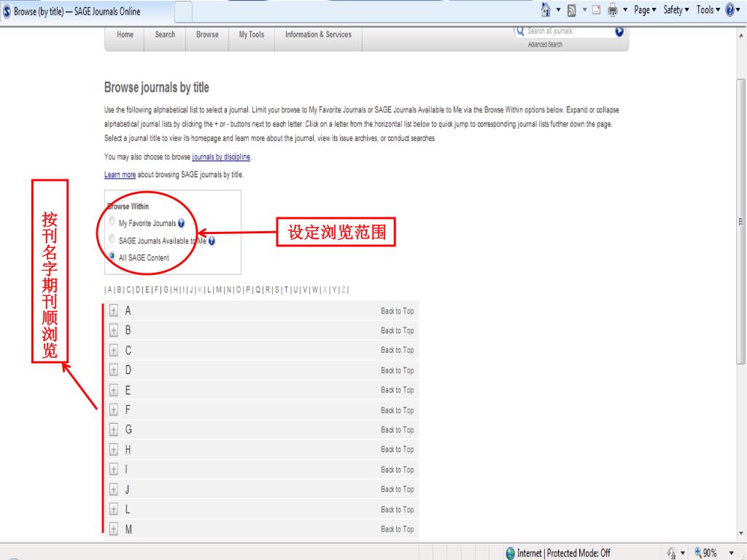Click the Print toolbar icon

tap(613, 10)
